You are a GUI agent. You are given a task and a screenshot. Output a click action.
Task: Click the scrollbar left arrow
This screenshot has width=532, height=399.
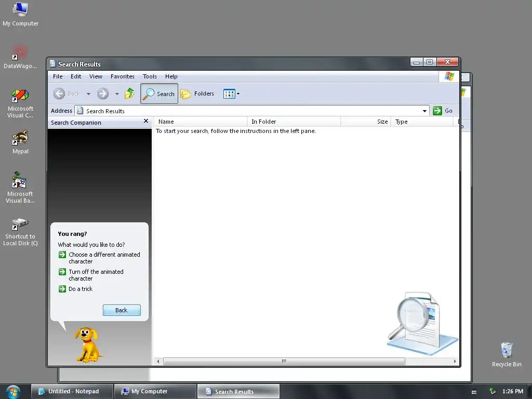coord(158,362)
